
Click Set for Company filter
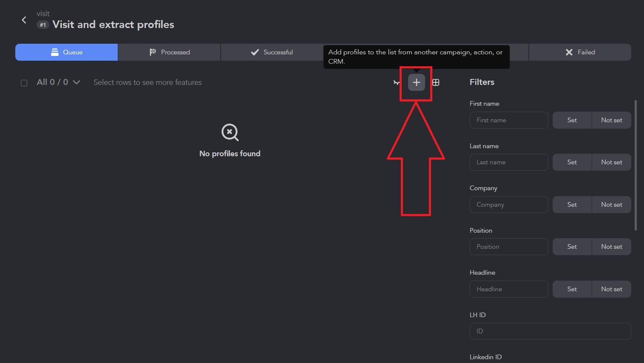572,205
